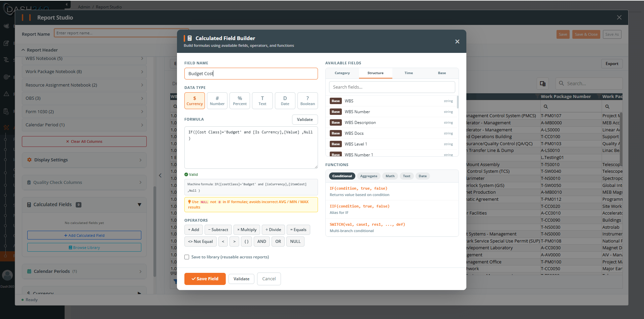Select the Text functions tab
This screenshot has width=644, height=319.
point(406,176)
